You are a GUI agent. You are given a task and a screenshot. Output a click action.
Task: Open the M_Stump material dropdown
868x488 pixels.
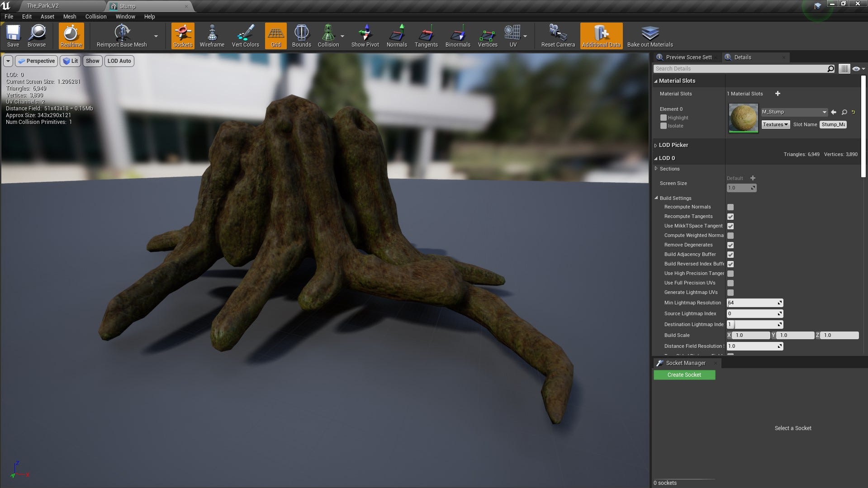click(794, 112)
